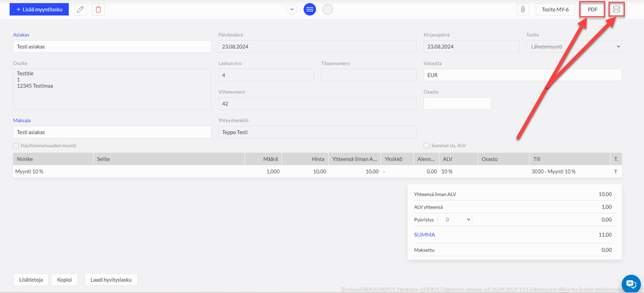This screenshot has height=293, width=644.
Task: Click the round chevron-down icon in top bar
Action: coord(292,9)
